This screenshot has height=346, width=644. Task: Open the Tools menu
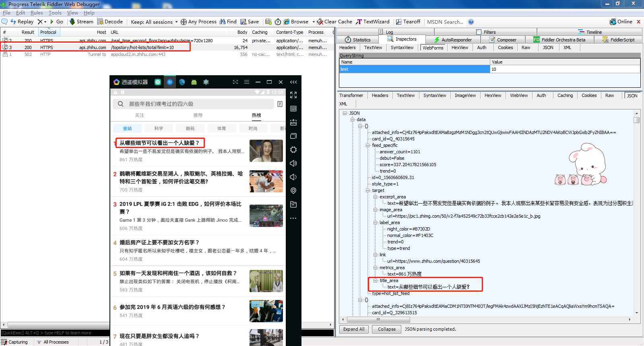(x=55, y=13)
